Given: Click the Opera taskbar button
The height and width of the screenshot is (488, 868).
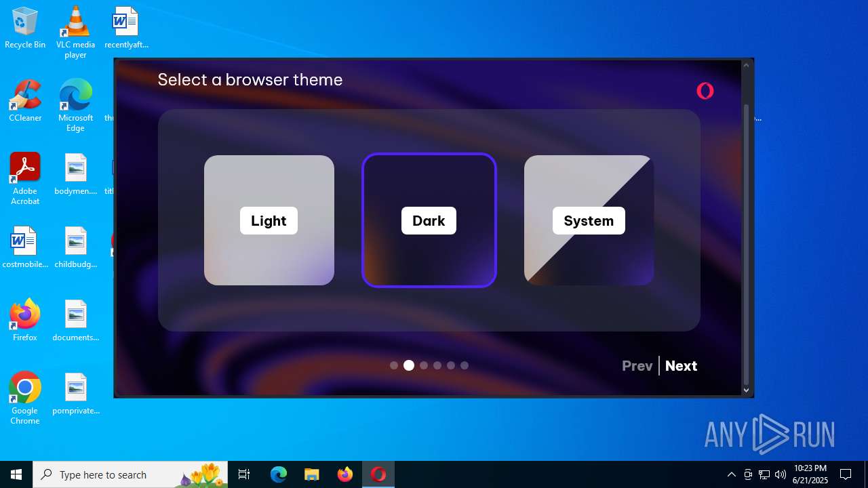Looking at the screenshot, I should tap(378, 474).
